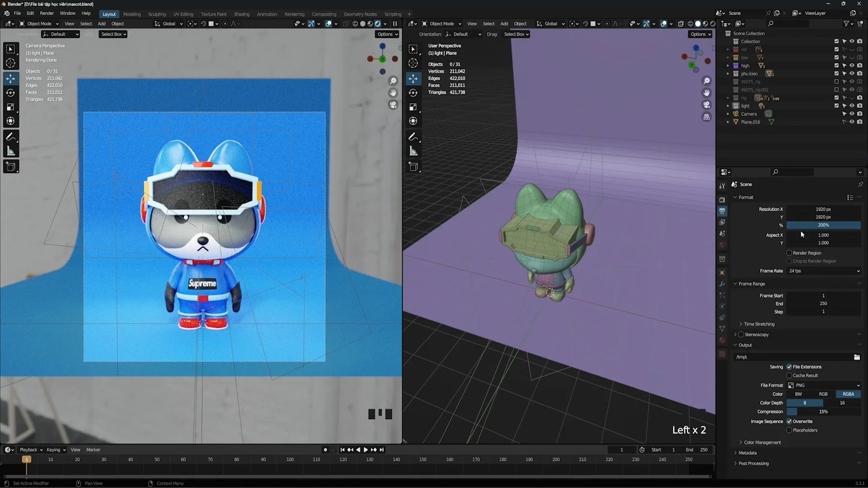Open the Modifier properties wrench tab

[x=722, y=284]
